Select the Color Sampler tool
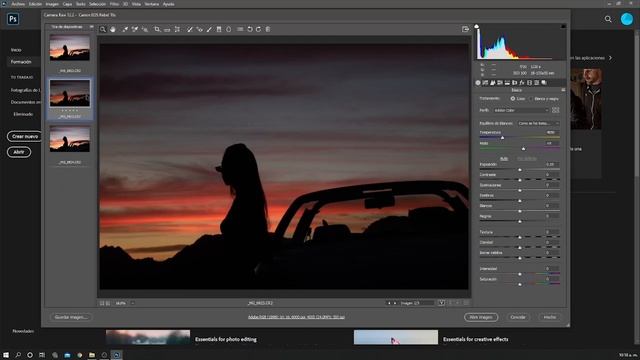 coord(135,29)
